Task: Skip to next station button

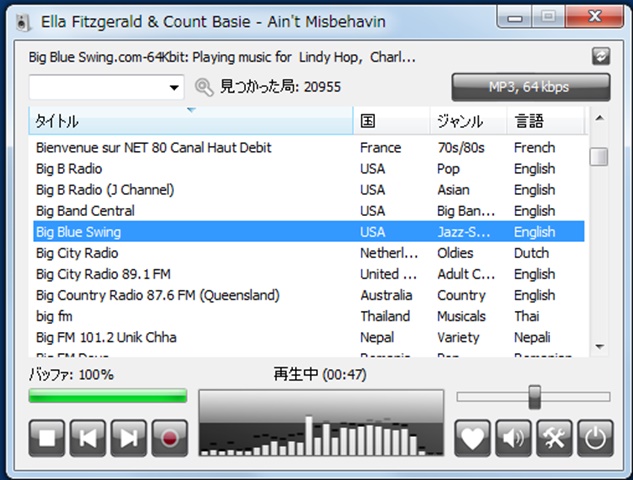Action: (x=129, y=438)
